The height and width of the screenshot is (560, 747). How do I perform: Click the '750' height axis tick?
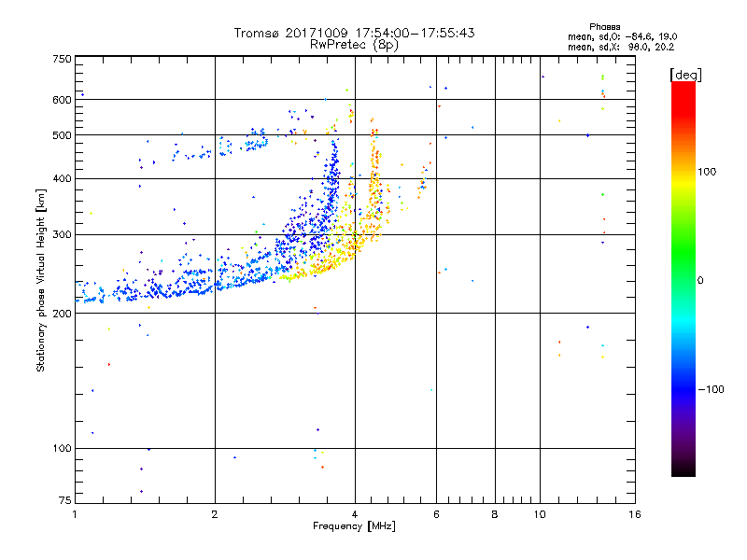click(x=62, y=59)
